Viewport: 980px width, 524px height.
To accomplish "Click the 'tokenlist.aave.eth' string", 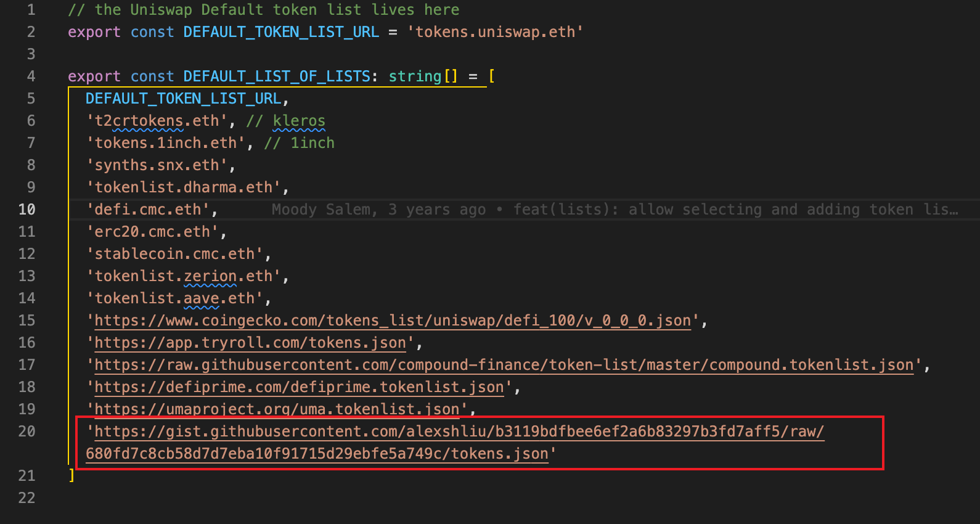I will (x=174, y=298).
